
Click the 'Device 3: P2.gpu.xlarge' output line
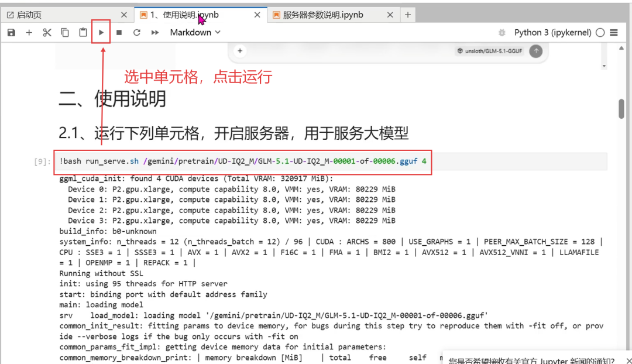coord(232,221)
